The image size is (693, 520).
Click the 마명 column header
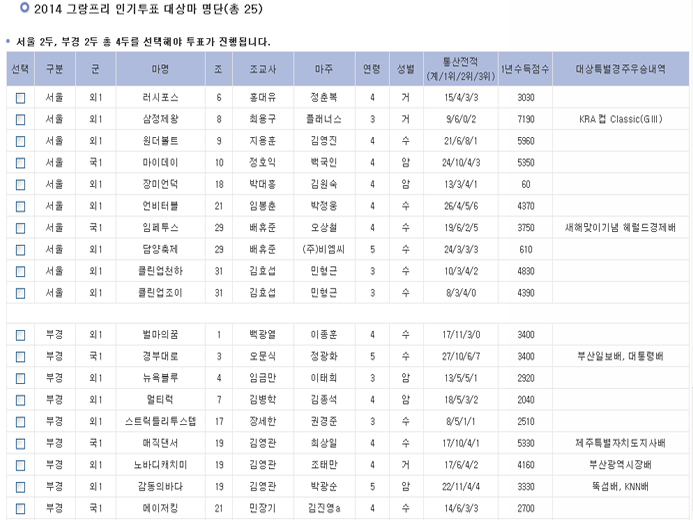(x=160, y=70)
